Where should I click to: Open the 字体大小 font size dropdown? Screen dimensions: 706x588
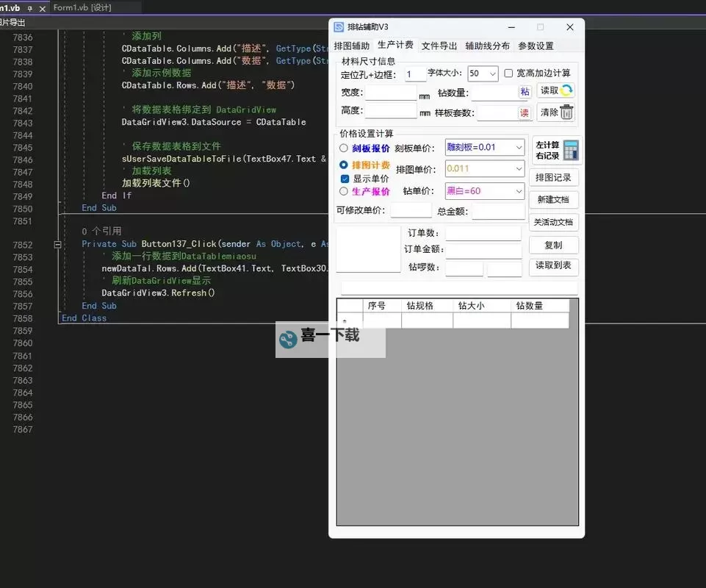[x=491, y=74]
